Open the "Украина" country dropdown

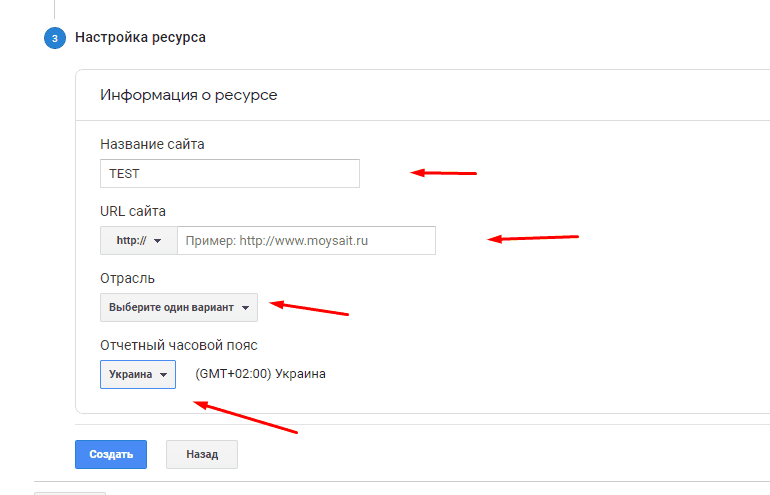click(138, 375)
